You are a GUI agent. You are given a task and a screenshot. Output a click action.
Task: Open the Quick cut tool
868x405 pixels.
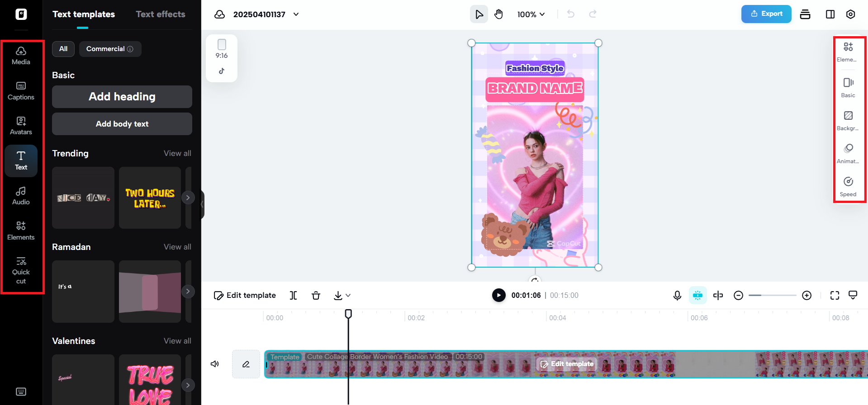pyautogui.click(x=21, y=270)
